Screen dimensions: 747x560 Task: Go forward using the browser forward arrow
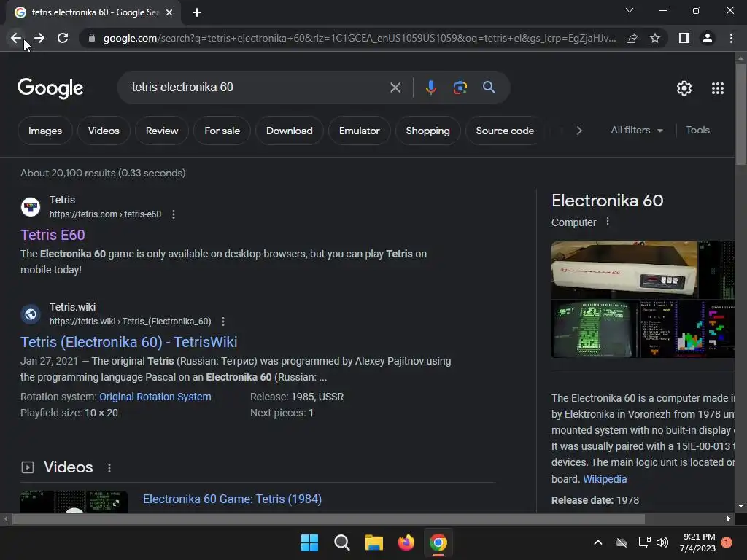tap(39, 38)
